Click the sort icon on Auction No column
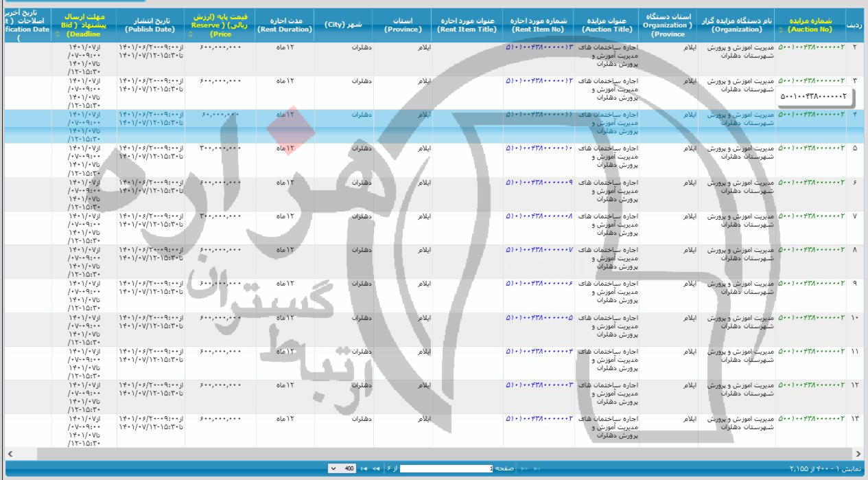The width and height of the screenshot is (868, 480). 780,30
